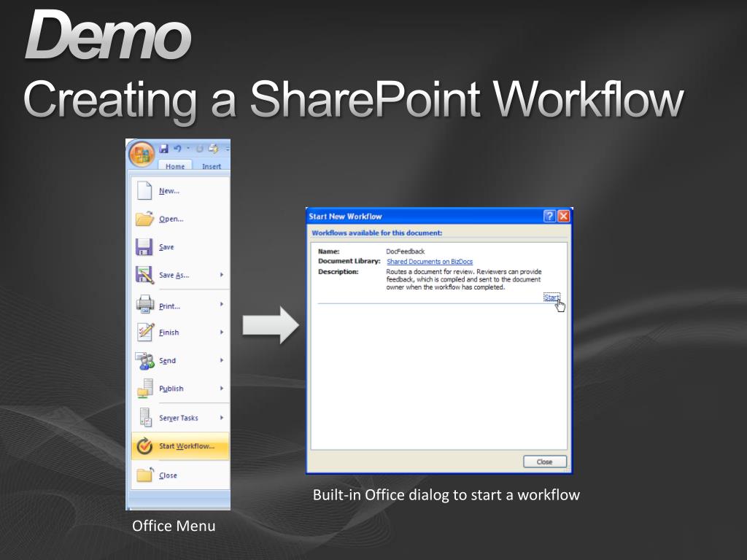This screenshot has height=560, width=747.
Task: Expand the Server Tasks submenu arrow
Action: click(222, 418)
